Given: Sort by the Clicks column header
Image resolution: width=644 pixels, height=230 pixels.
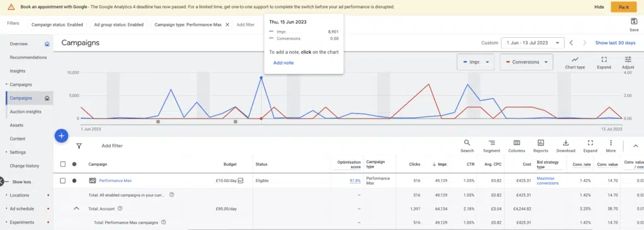Looking at the screenshot, I should coord(415,164).
